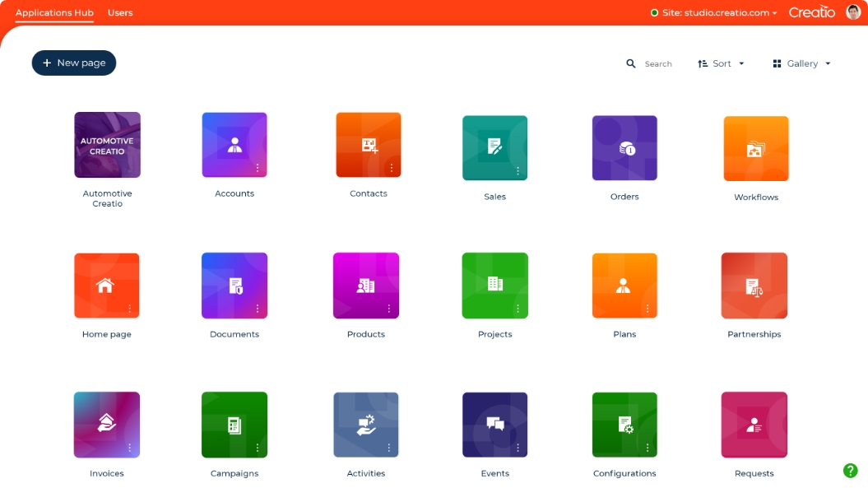Open the three-dot menu on Sales tile
This screenshot has width=868, height=488.
click(518, 170)
